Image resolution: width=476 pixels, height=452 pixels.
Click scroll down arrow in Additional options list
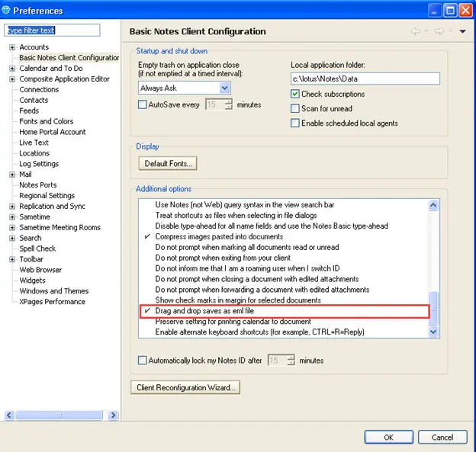click(x=433, y=332)
